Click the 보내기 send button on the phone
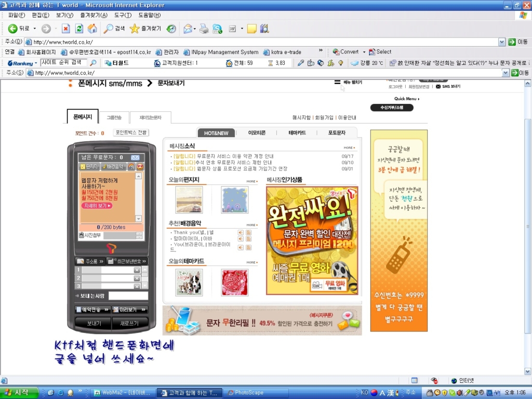Image resolution: width=532 pixels, height=399 pixels. (94, 323)
